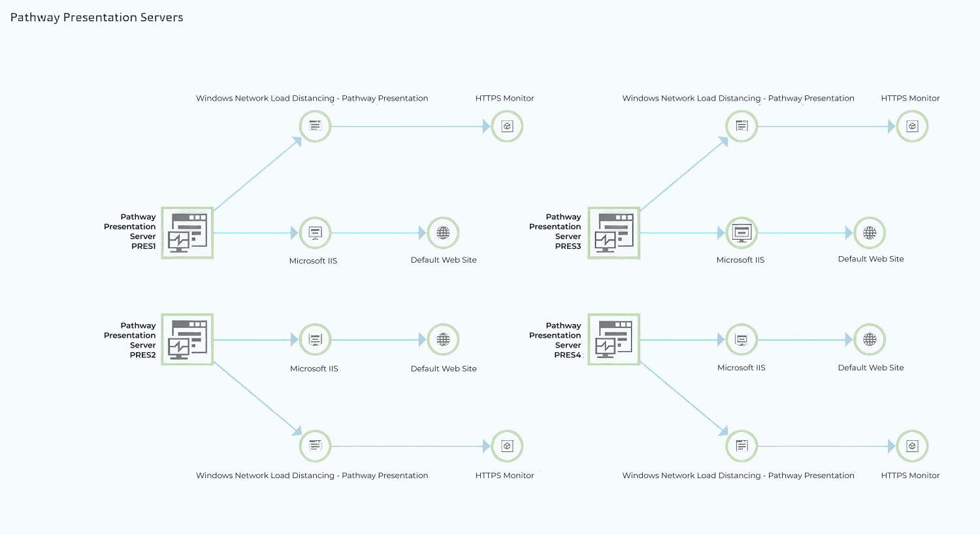Click the Windows Network Load Distancing label above PRES1
This screenshot has height=535, width=980.
coord(312,98)
